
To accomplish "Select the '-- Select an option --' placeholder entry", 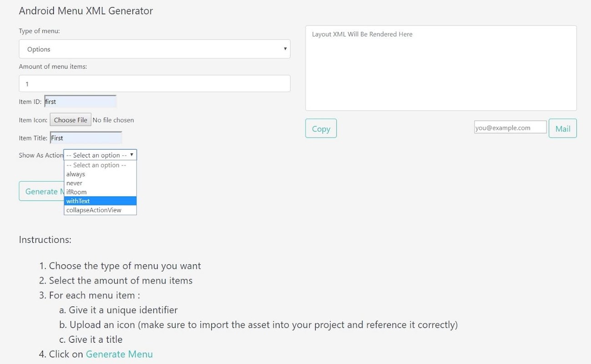I will 100,165.
